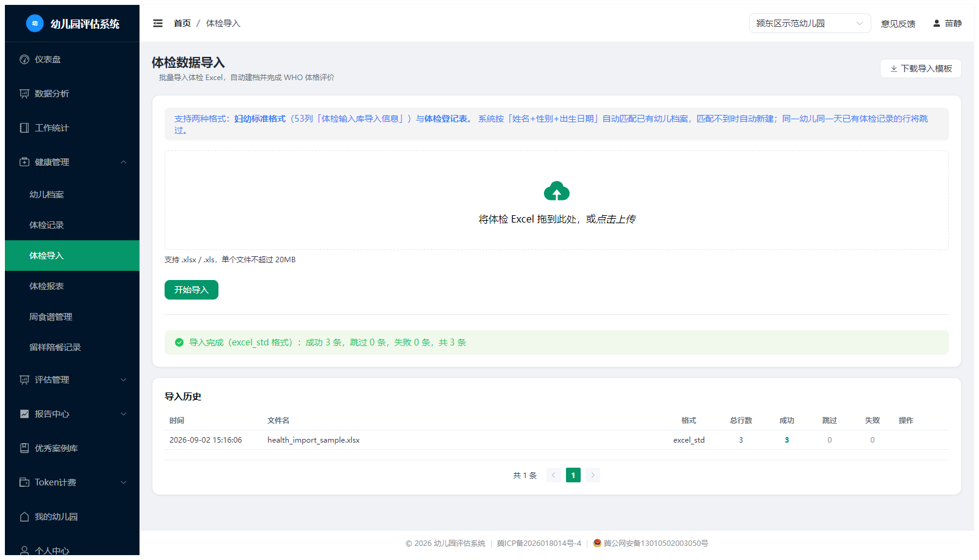
Task: Expand the Token计费 menu chevron
Action: coord(124,482)
